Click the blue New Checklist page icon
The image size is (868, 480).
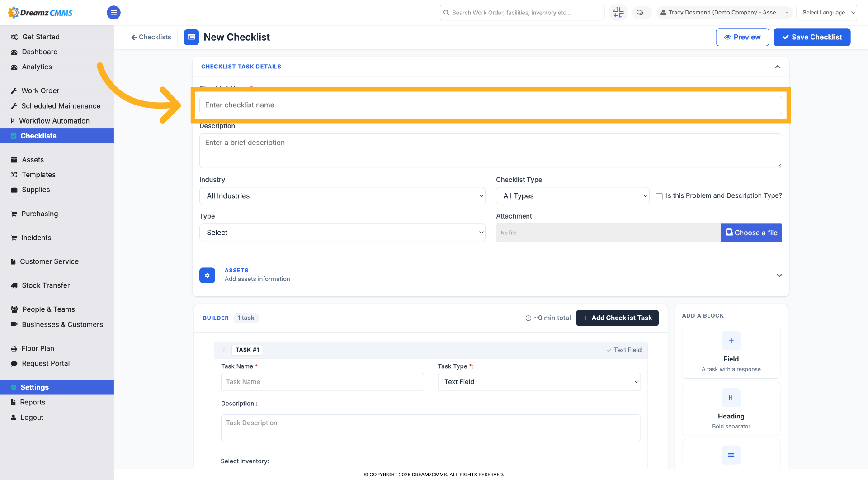pyautogui.click(x=191, y=37)
